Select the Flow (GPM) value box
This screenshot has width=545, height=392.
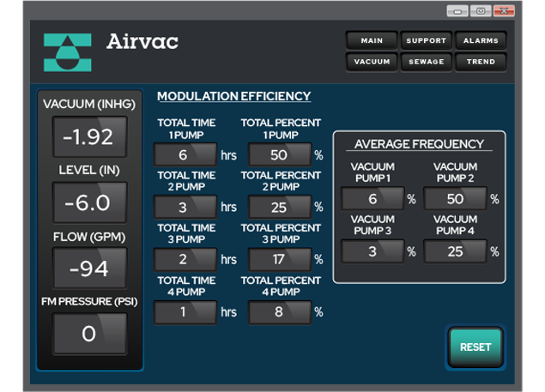point(89,268)
